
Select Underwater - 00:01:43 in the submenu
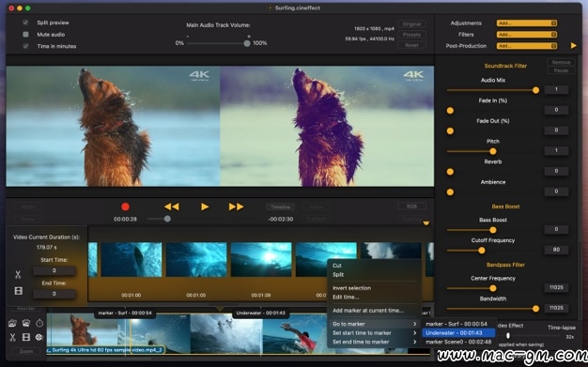tap(458, 333)
